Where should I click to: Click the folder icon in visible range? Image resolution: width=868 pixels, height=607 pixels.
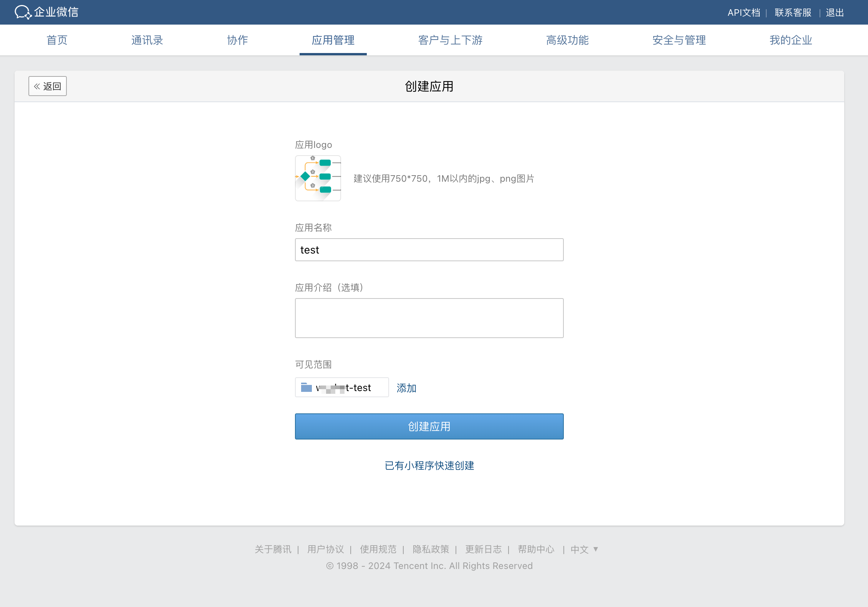(306, 387)
